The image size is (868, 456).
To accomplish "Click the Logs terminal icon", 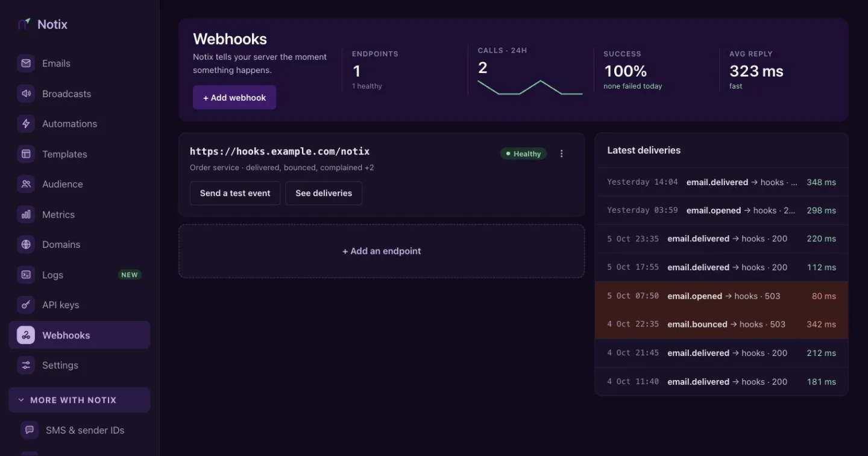I will click(26, 274).
